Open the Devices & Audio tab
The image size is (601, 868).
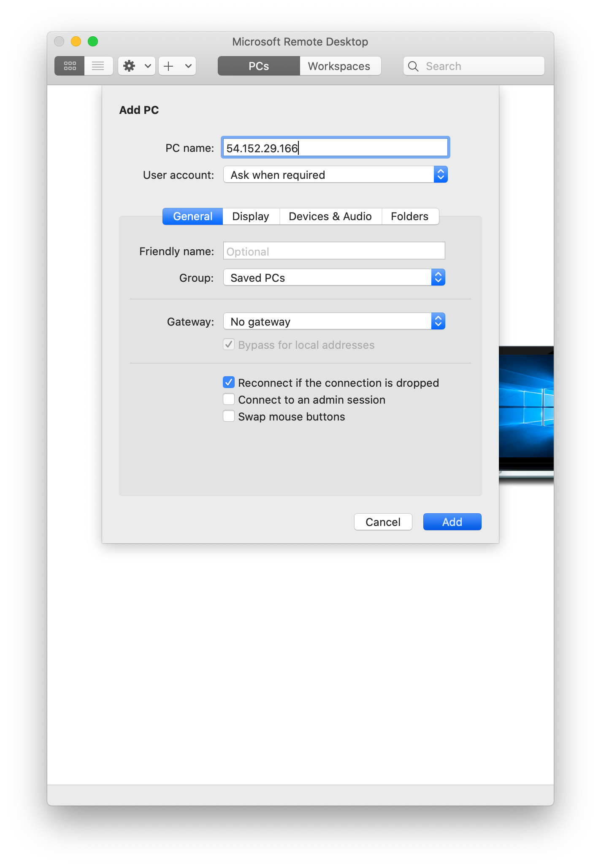pyautogui.click(x=330, y=216)
